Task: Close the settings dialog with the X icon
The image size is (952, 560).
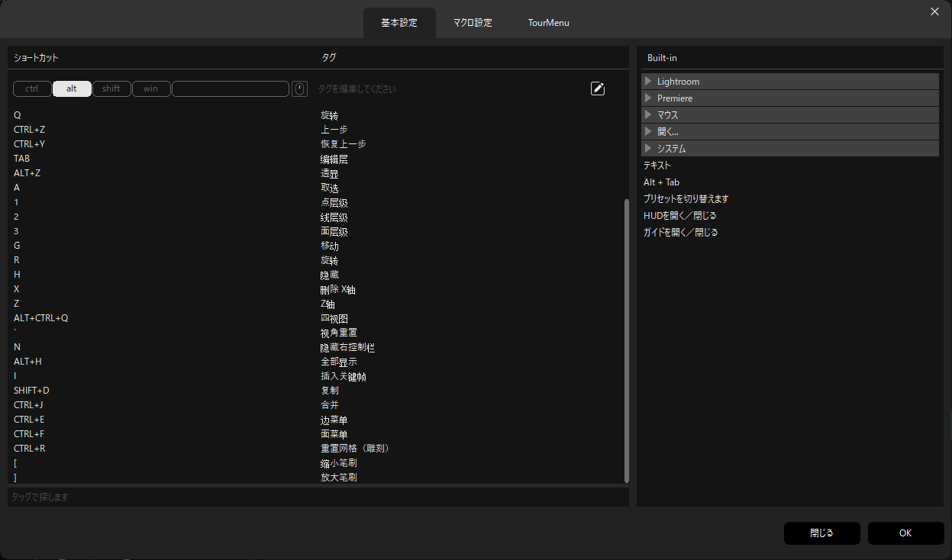Action: (x=934, y=11)
